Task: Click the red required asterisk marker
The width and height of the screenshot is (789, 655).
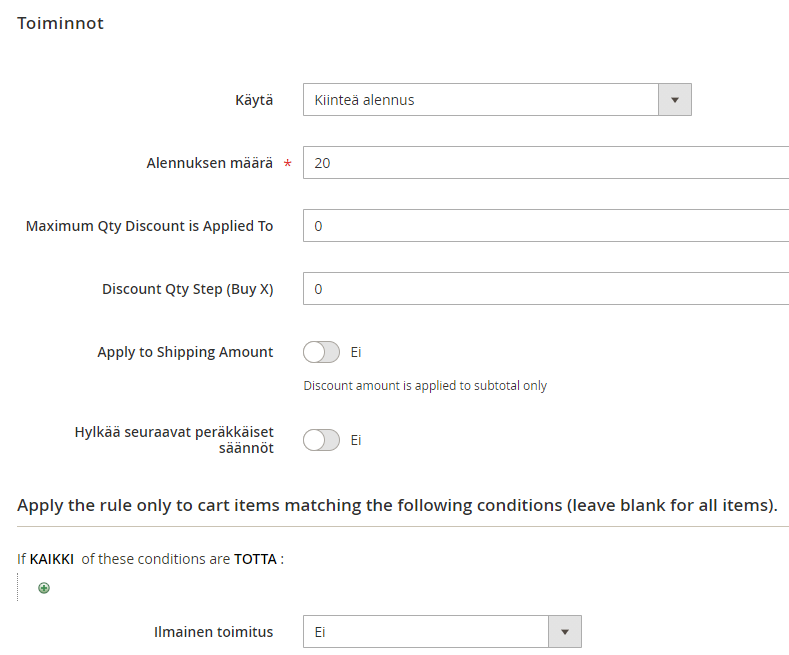Action: (x=288, y=165)
